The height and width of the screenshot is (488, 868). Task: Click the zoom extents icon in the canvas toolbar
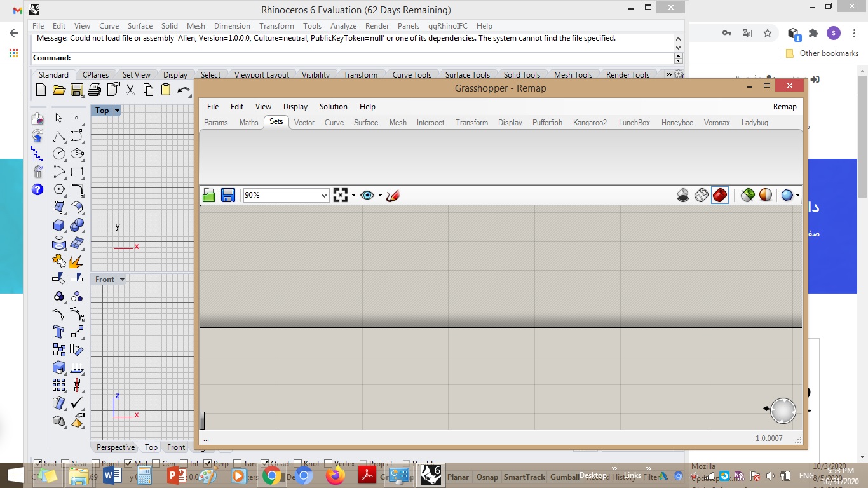point(341,195)
